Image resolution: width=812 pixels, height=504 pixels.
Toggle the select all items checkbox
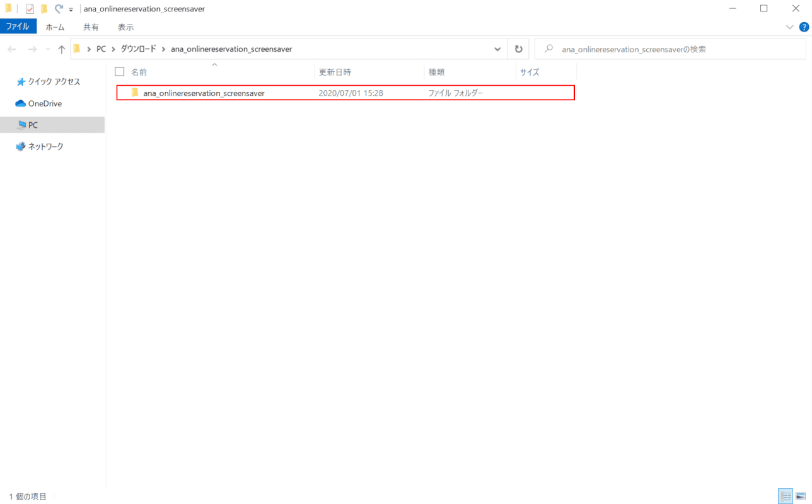click(x=119, y=72)
